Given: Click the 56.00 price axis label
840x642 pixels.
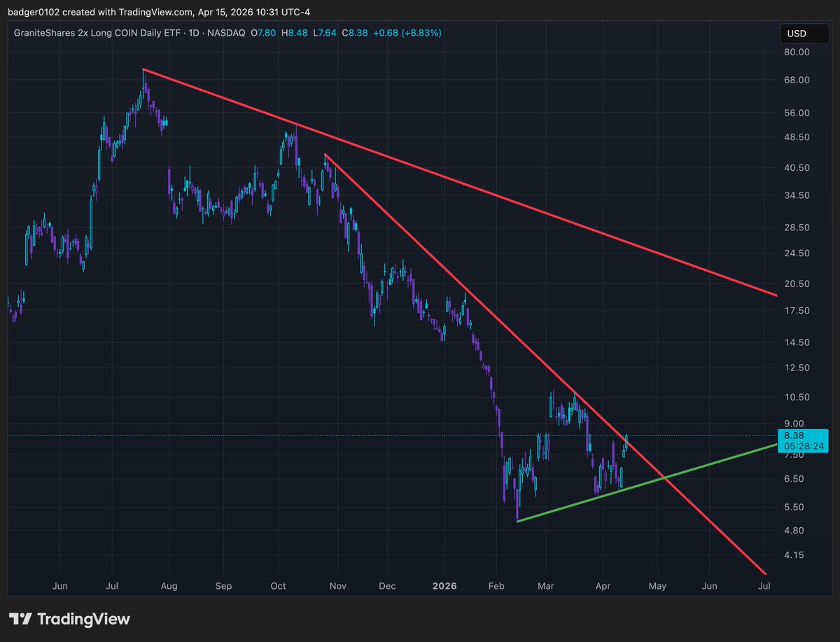Looking at the screenshot, I should [x=797, y=113].
